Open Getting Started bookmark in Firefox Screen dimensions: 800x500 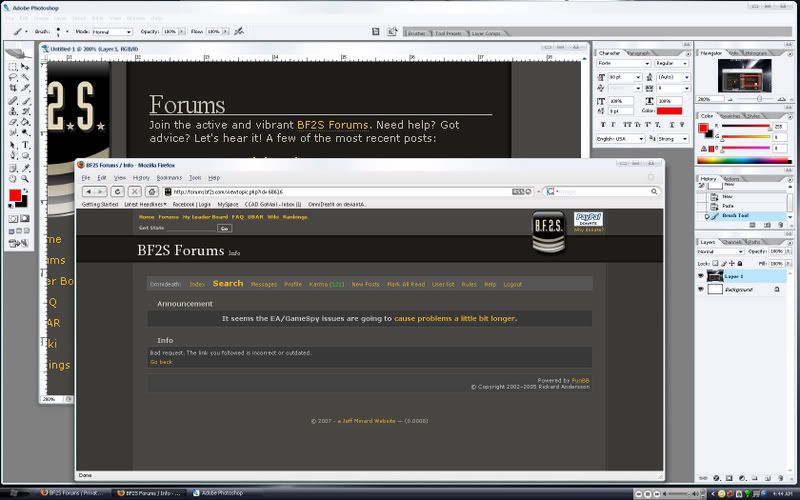100,204
